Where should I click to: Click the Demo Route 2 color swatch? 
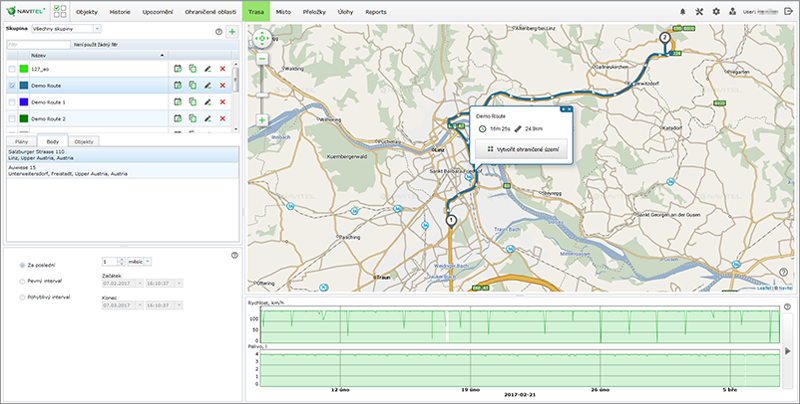[x=23, y=120]
